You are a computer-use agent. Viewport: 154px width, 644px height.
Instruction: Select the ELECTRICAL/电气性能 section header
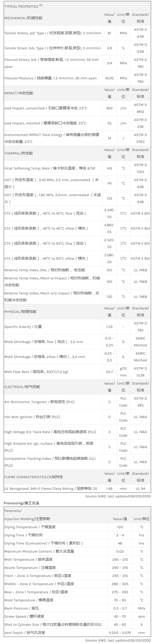(x=22, y=387)
